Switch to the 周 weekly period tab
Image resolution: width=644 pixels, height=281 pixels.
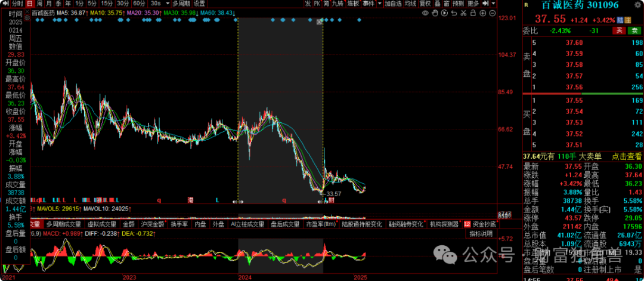pyautogui.click(x=41, y=4)
